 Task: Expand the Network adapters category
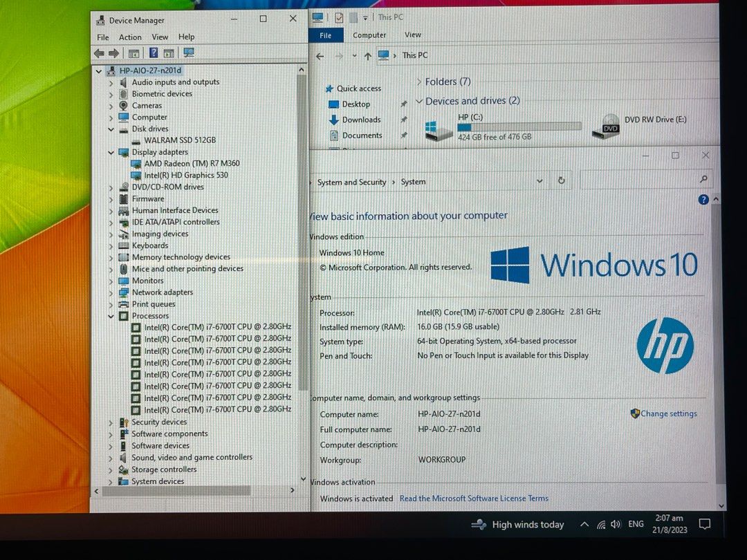click(111, 293)
